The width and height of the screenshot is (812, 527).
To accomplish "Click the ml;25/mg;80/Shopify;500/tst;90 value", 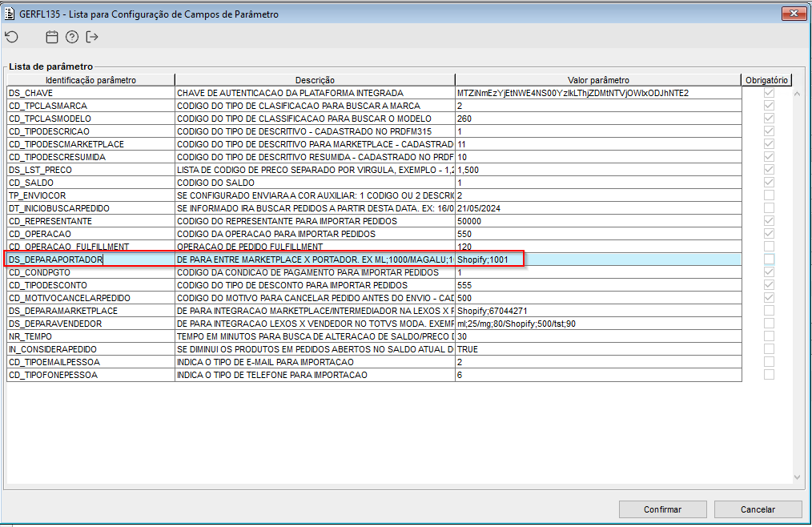I will coord(598,324).
